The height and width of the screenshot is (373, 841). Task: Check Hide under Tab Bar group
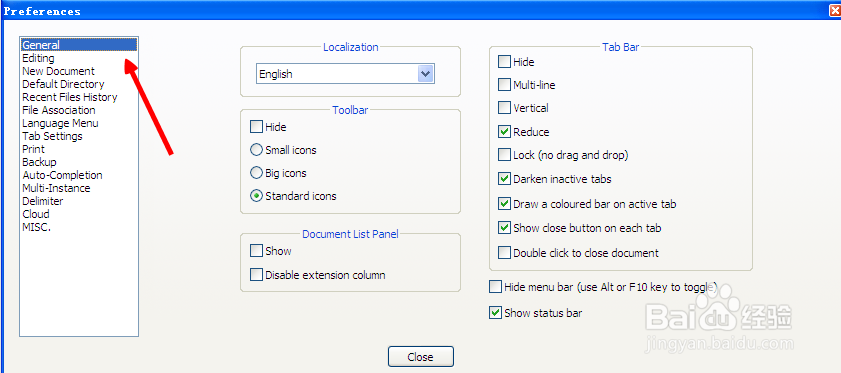[504, 62]
